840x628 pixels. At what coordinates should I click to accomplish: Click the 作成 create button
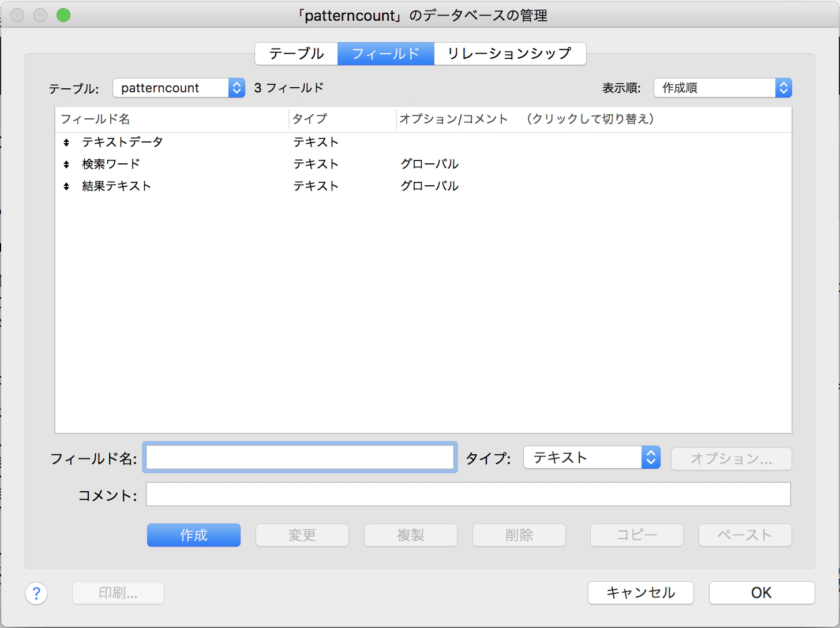pos(194,535)
